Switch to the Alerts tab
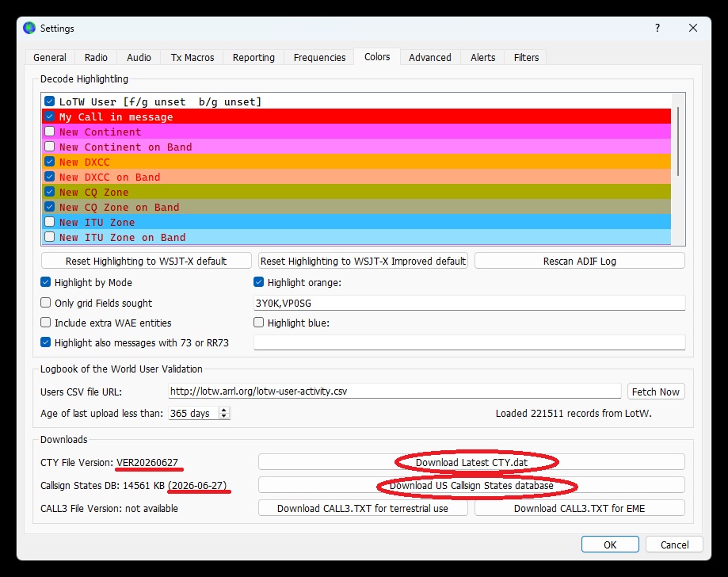Image resolution: width=728 pixels, height=577 pixels. (x=483, y=57)
